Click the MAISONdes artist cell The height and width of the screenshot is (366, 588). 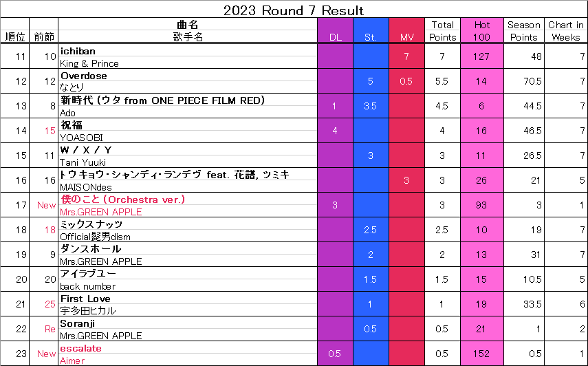pos(188,186)
